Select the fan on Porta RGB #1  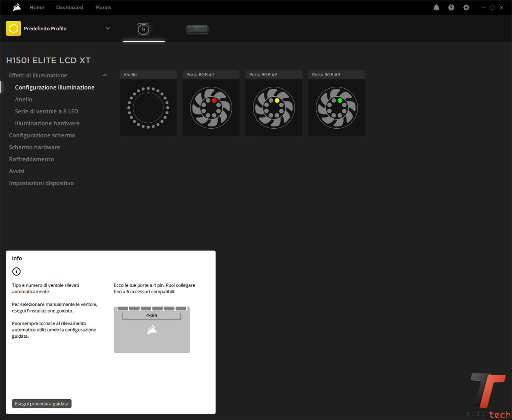point(211,107)
